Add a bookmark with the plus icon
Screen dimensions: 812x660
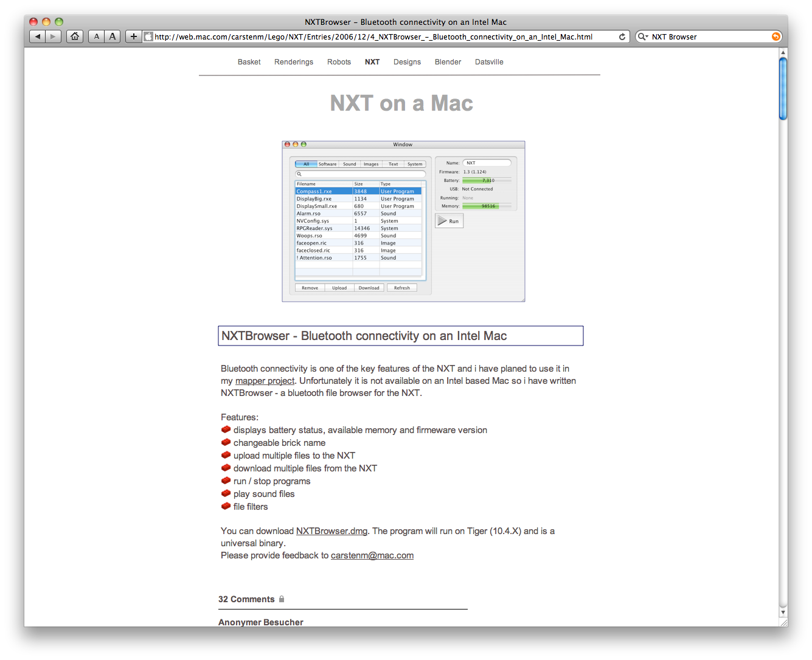[133, 36]
